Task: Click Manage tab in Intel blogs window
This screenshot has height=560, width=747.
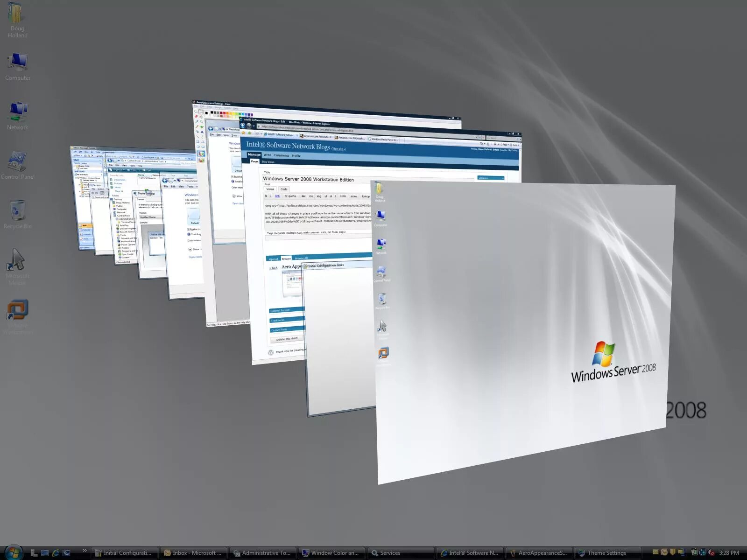Action: (x=254, y=154)
